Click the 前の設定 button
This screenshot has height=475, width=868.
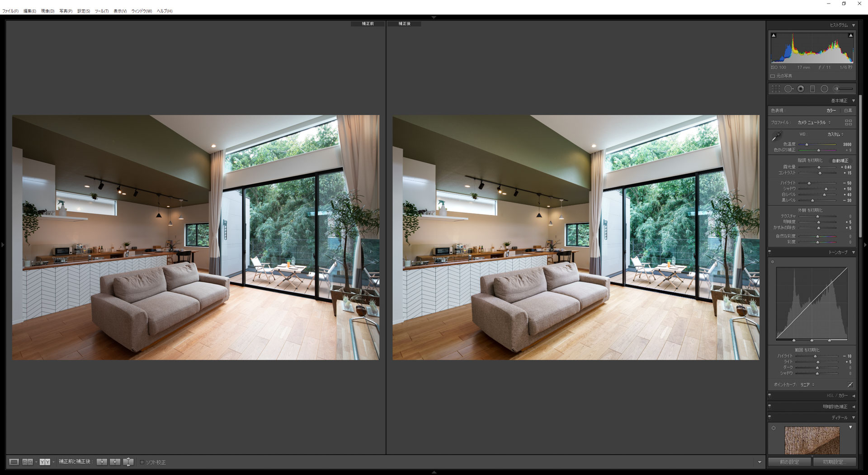pyautogui.click(x=789, y=462)
